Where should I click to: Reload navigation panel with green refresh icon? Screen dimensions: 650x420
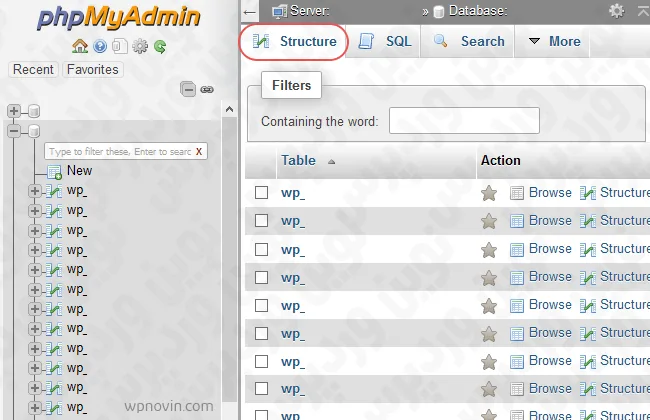coord(160,46)
